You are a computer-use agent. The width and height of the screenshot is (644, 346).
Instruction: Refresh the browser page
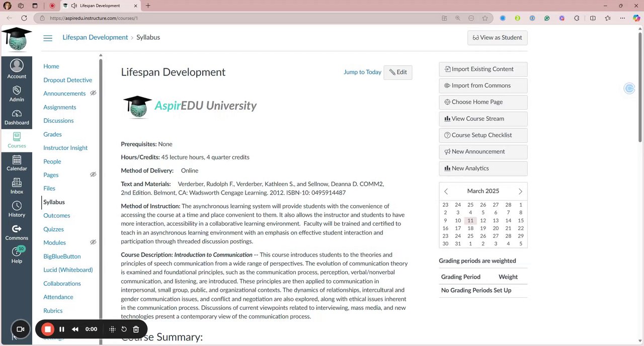[x=24, y=18]
